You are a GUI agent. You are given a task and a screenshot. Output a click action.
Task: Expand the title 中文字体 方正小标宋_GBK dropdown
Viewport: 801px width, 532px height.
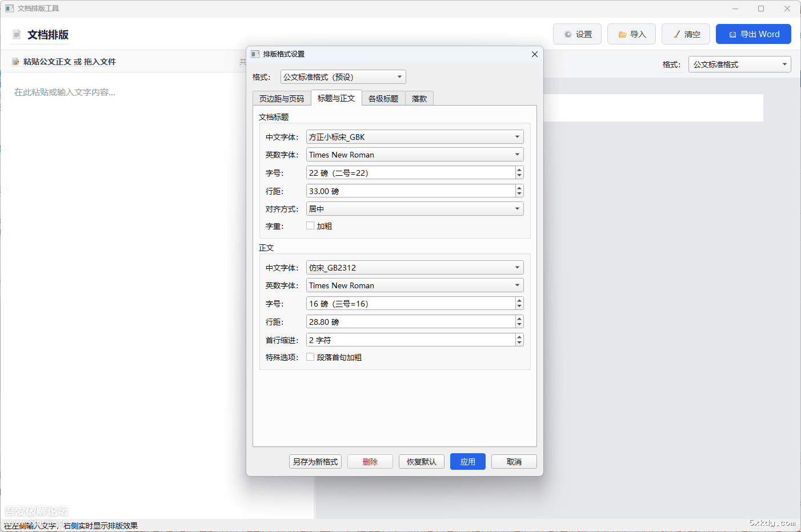(x=415, y=137)
